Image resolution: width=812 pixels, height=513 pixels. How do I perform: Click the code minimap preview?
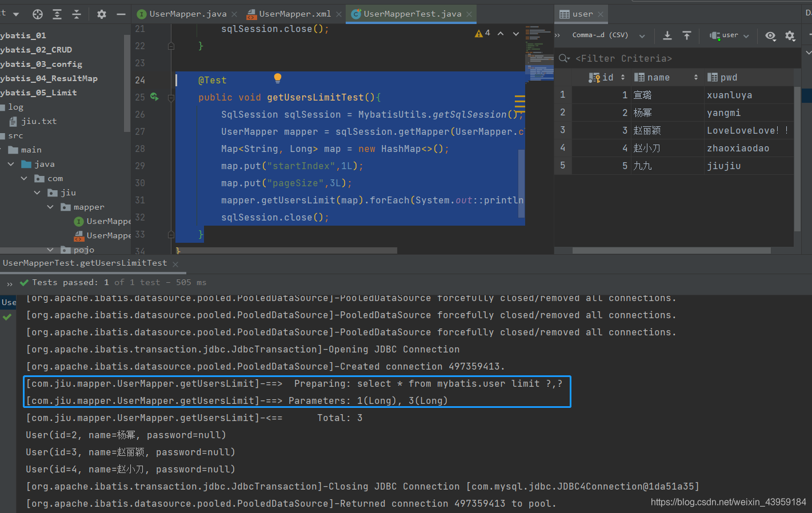(x=539, y=53)
